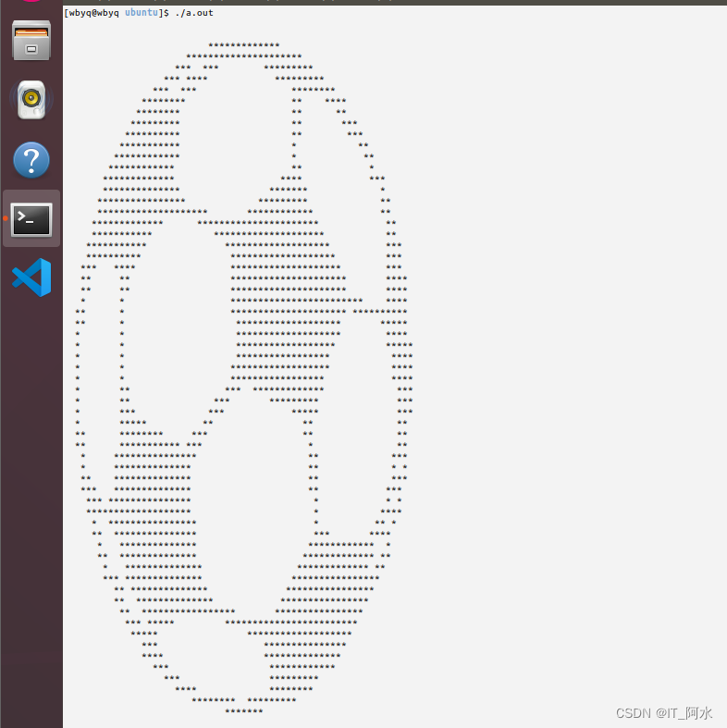Click the ./a.out command text

click(194, 13)
